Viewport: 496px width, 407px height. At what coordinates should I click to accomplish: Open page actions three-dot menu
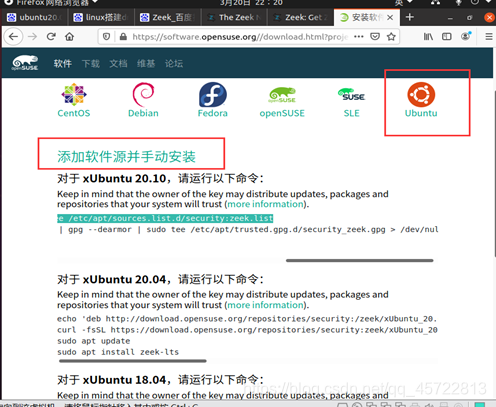click(359, 36)
